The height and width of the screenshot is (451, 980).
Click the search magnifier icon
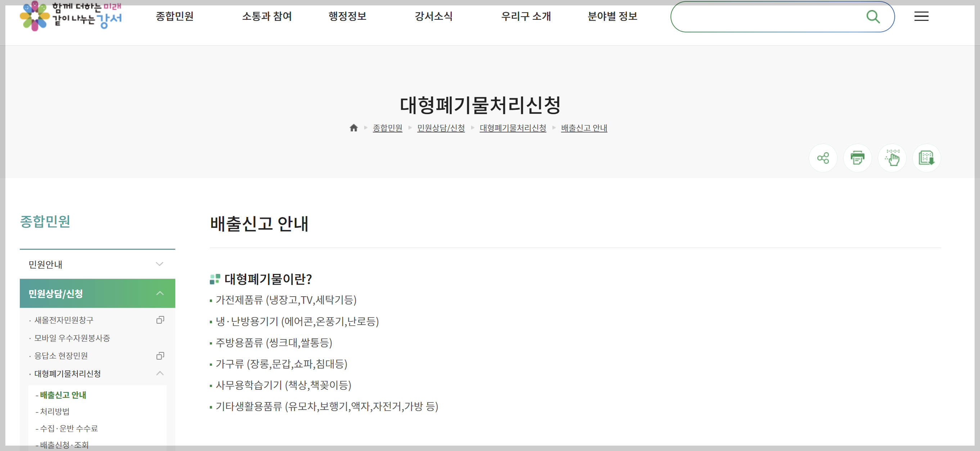tap(873, 17)
